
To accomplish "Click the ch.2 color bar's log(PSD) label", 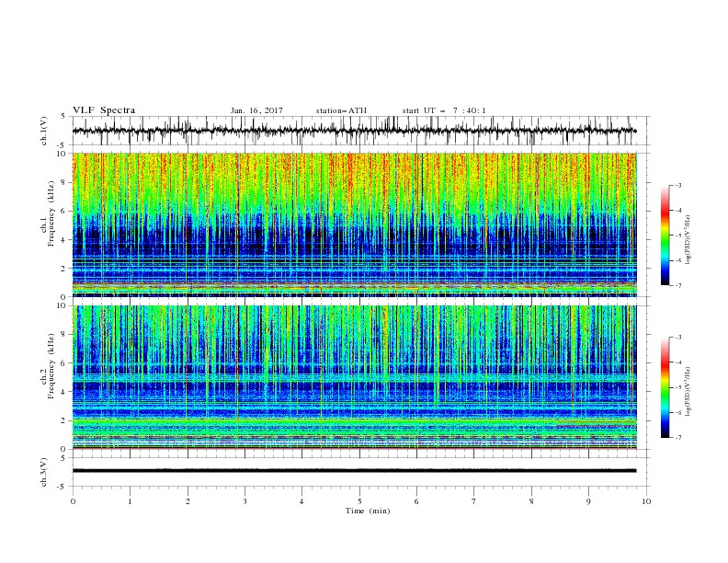I will (x=688, y=391).
